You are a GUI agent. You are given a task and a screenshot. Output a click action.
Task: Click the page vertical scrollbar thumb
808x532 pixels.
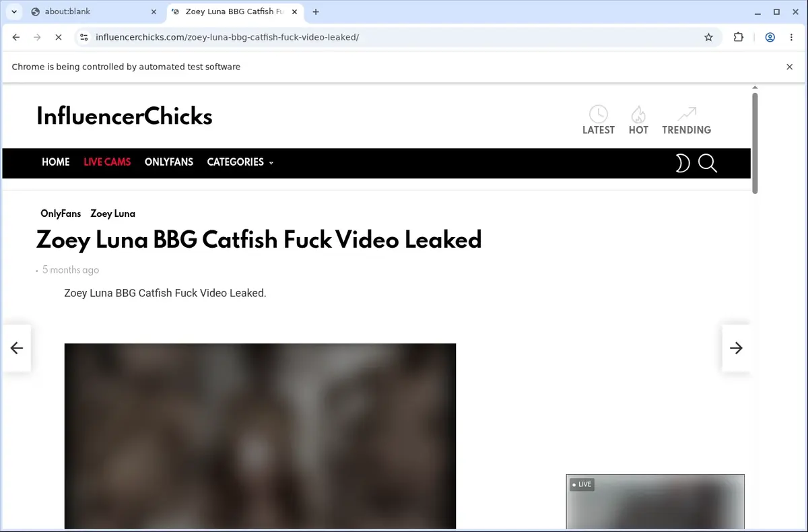click(755, 143)
